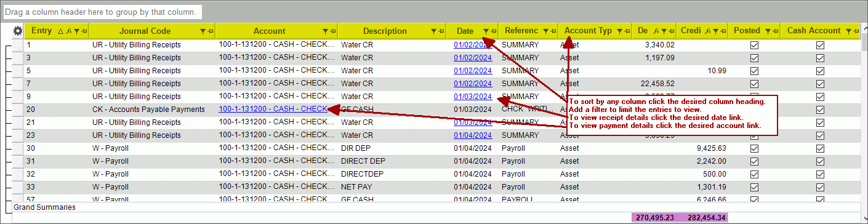The height and width of the screenshot is (224, 868).
Task: Click debit grand total 270,495.23
Action: pos(655,218)
